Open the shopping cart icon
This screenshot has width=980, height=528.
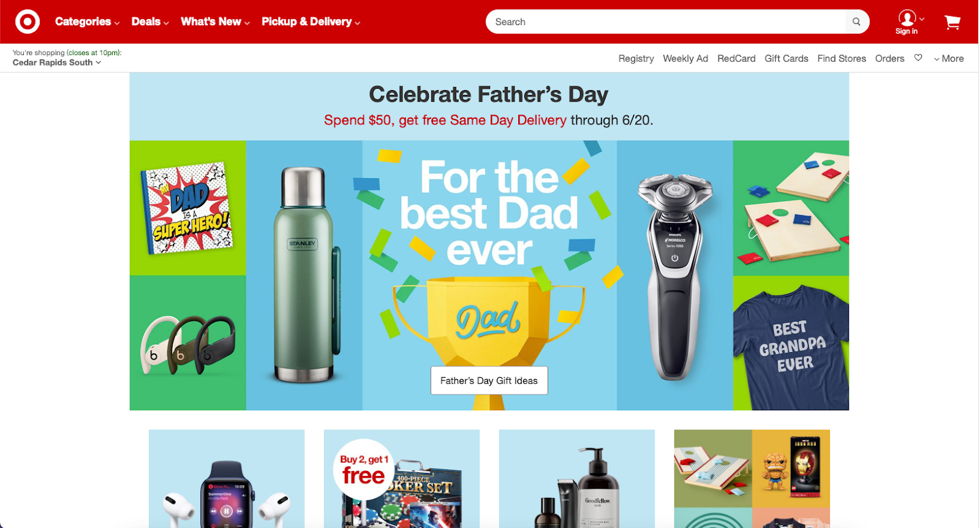pyautogui.click(x=952, y=23)
